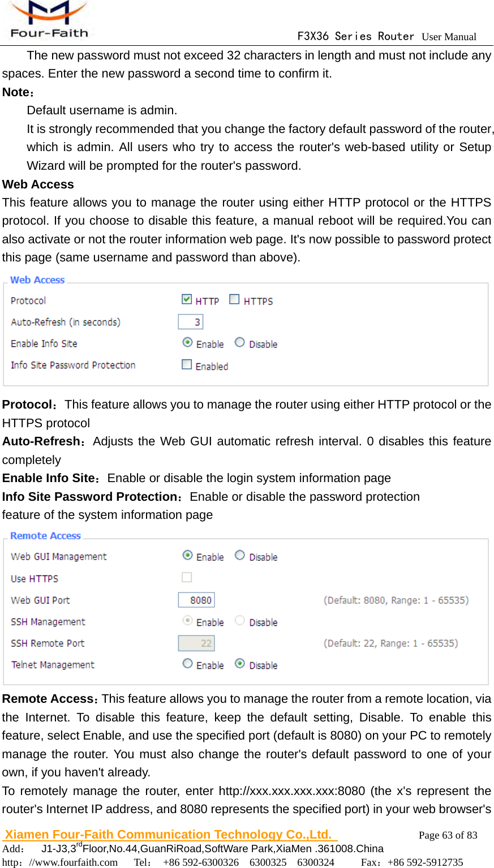Select Enable for SSH Management
This screenshot has height=868, width=494.
tap(187, 621)
